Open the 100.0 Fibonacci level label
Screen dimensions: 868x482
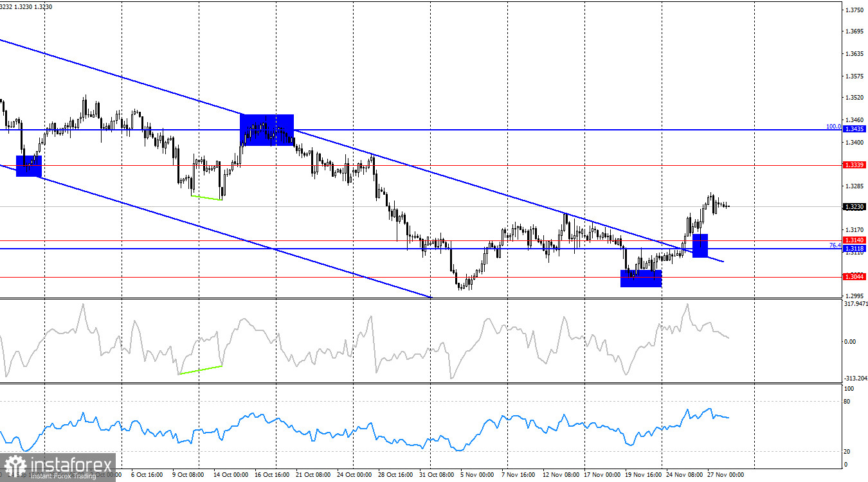coord(834,127)
